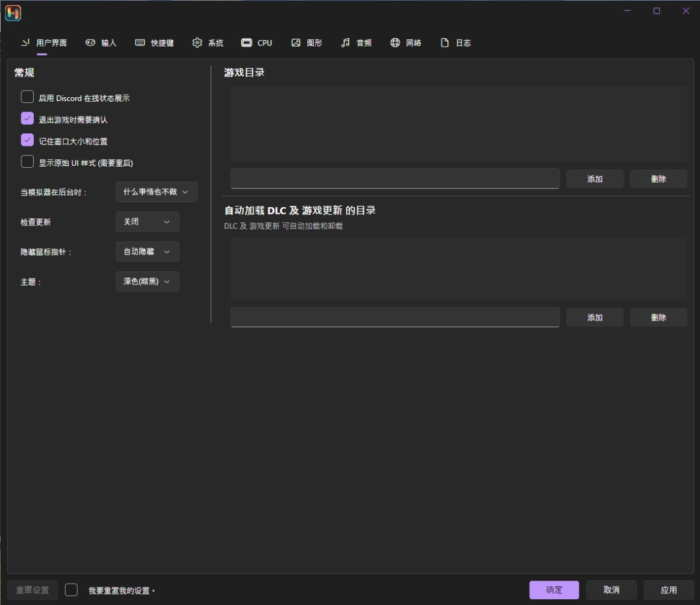Enable the Discord 在线状态展示 checkbox
The image size is (700, 605).
(27, 97)
